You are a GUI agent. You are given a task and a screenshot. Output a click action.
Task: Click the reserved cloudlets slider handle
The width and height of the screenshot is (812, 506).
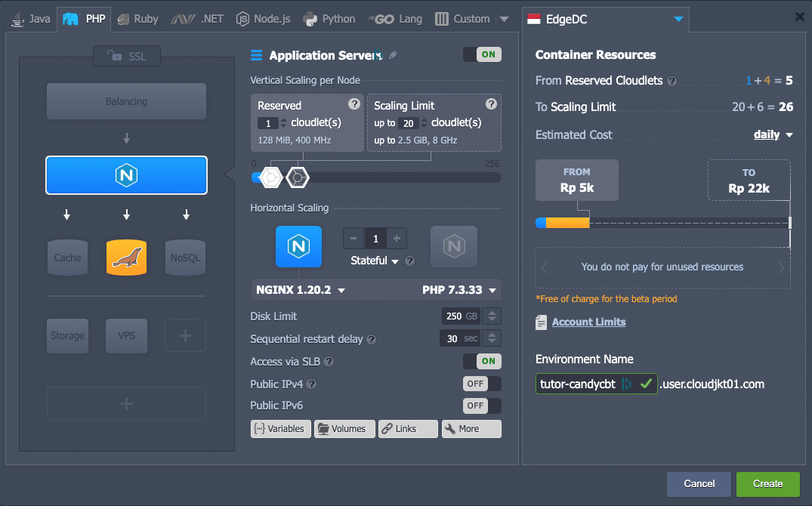click(271, 177)
